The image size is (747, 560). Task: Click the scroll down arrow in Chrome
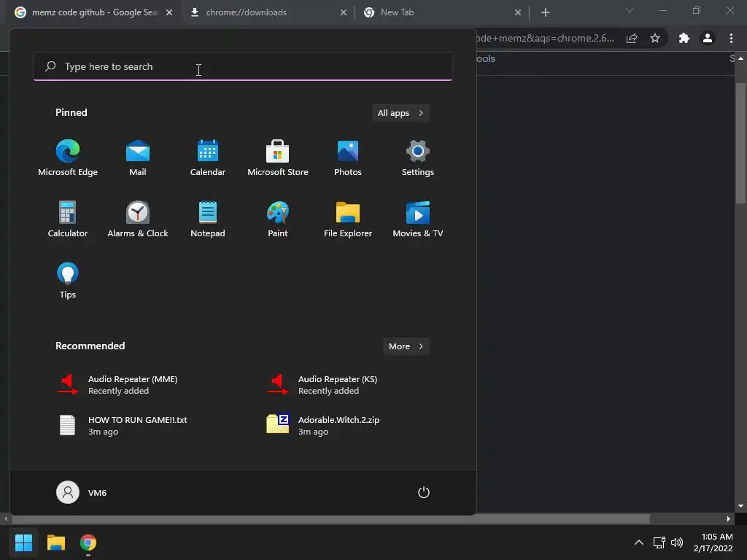(x=740, y=506)
